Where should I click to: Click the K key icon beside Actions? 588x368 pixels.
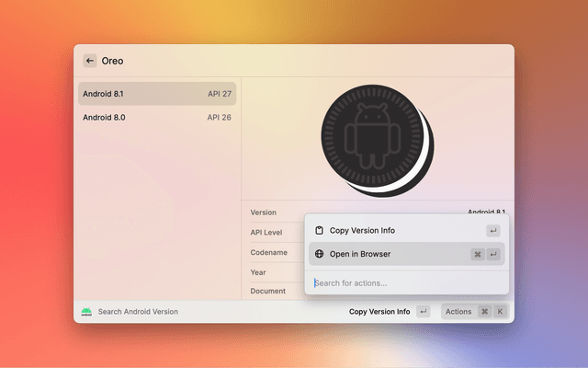[x=500, y=312]
